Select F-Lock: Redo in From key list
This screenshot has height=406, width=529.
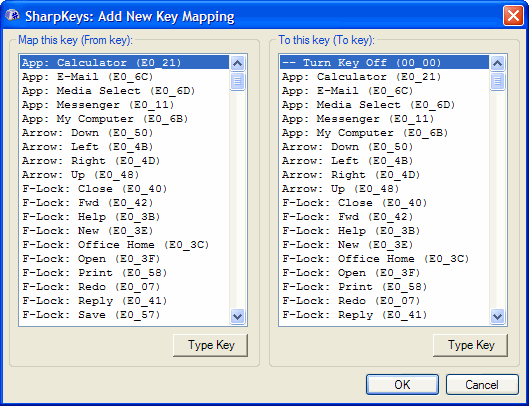click(124, 287)
